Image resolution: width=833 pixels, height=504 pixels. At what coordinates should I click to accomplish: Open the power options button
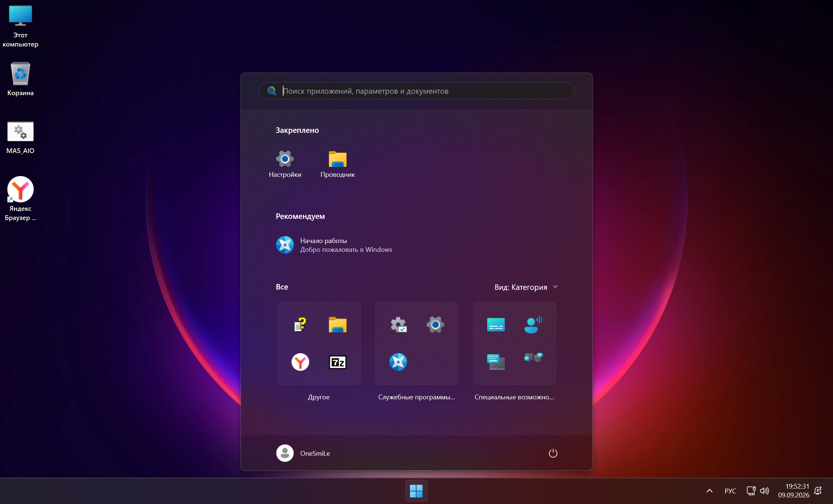tap(553, 453)
